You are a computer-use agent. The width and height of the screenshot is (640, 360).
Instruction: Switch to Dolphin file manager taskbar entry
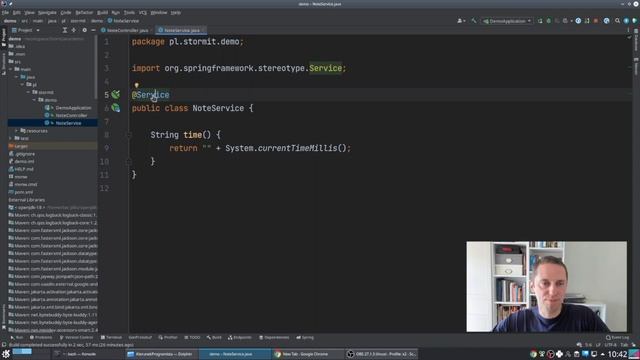click(x=162, y=354)
